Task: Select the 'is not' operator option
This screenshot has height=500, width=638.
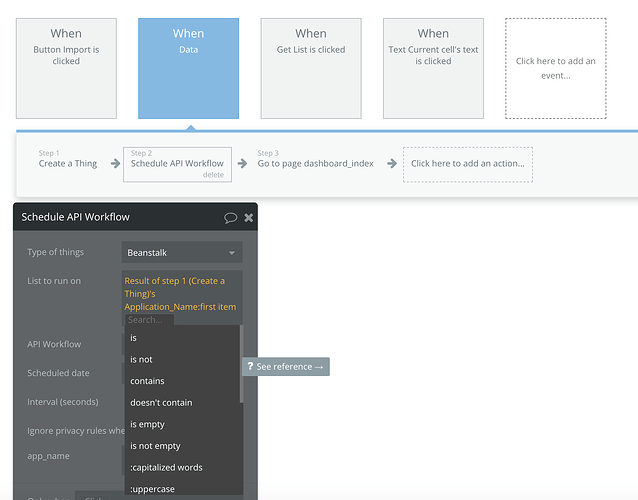Action: coord(182,359)
